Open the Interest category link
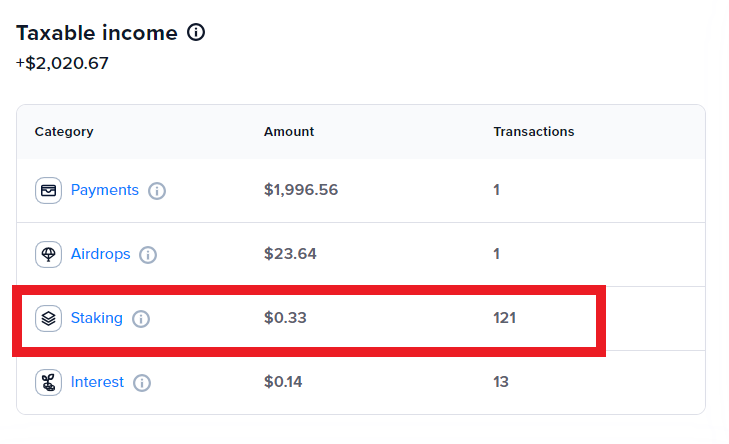Viewport: 729px width, 444px height. tap(97, 382)
